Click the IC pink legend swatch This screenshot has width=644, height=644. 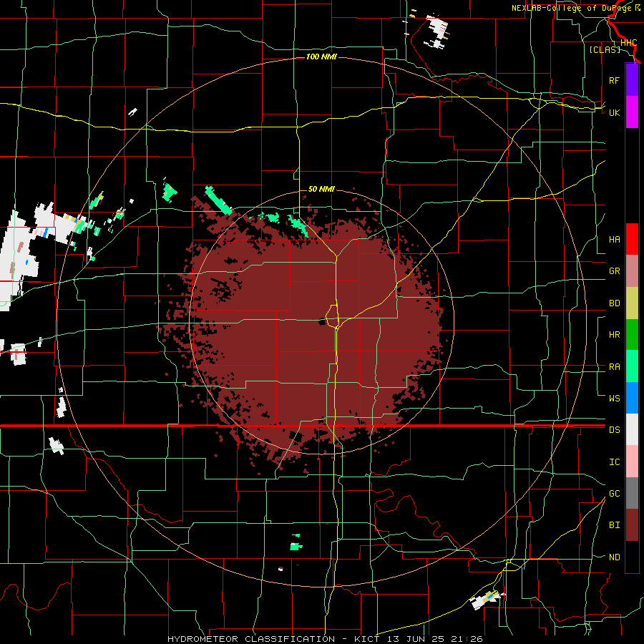tap(632, 462)
